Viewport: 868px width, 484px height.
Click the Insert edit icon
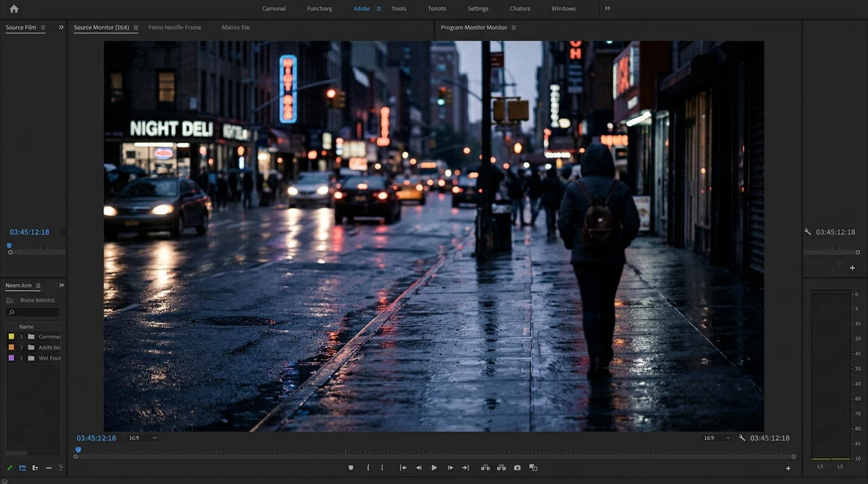[x=485, y=468]
